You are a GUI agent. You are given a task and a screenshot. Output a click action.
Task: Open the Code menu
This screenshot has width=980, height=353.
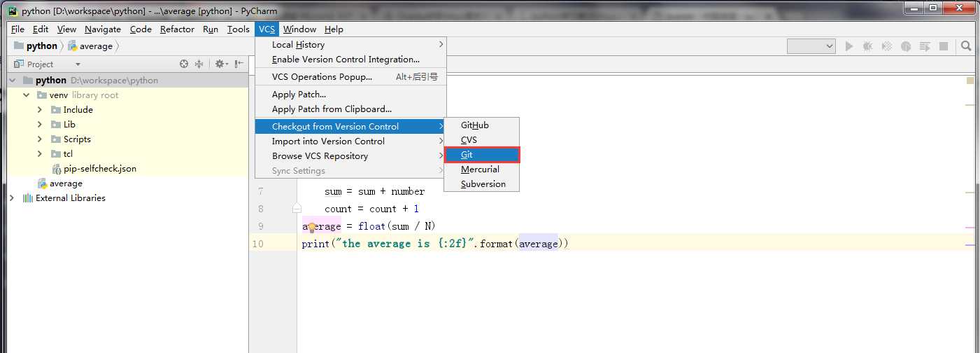pyautogui.click(x=141, y=29)
